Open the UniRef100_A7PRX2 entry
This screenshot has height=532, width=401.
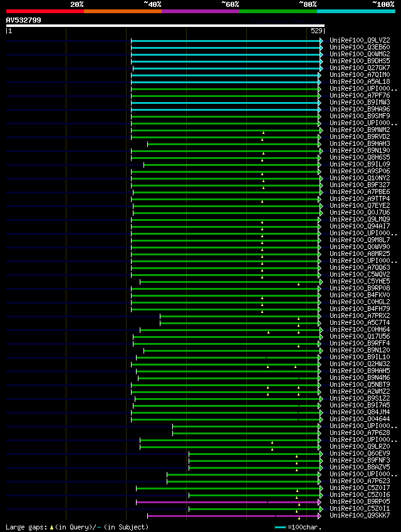(x=360, y=316)
